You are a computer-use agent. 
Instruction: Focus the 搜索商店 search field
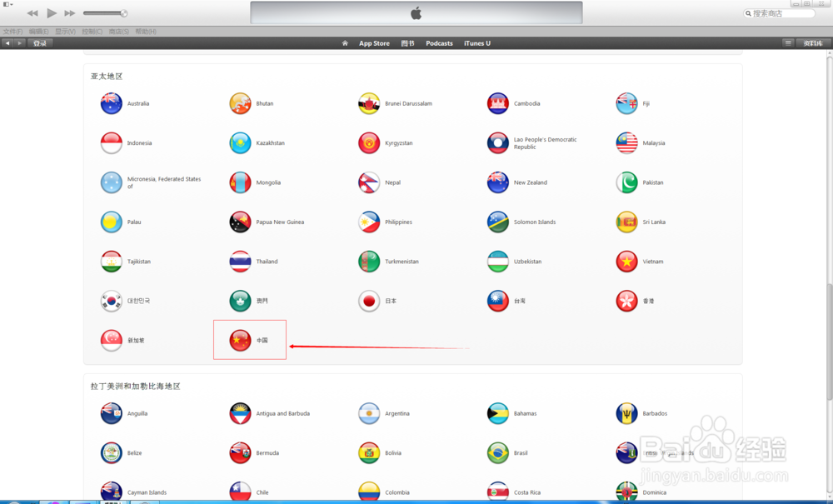click(779, 13)
